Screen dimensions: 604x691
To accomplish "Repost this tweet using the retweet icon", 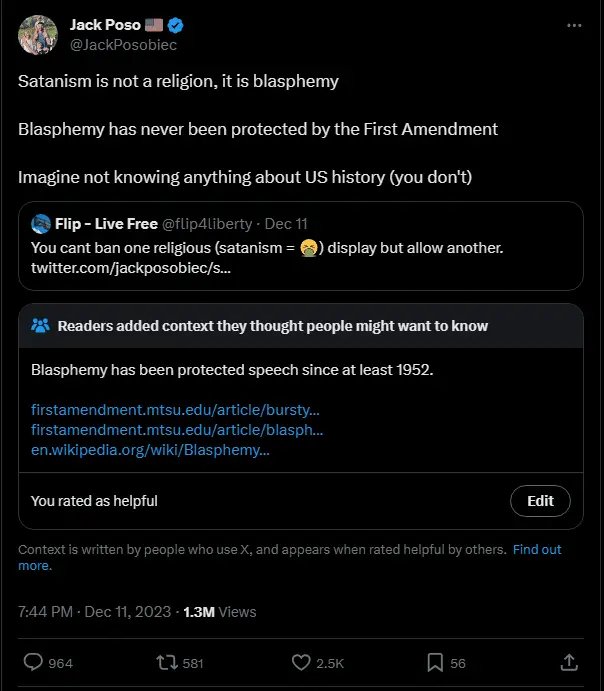I will tap(167, 662).
